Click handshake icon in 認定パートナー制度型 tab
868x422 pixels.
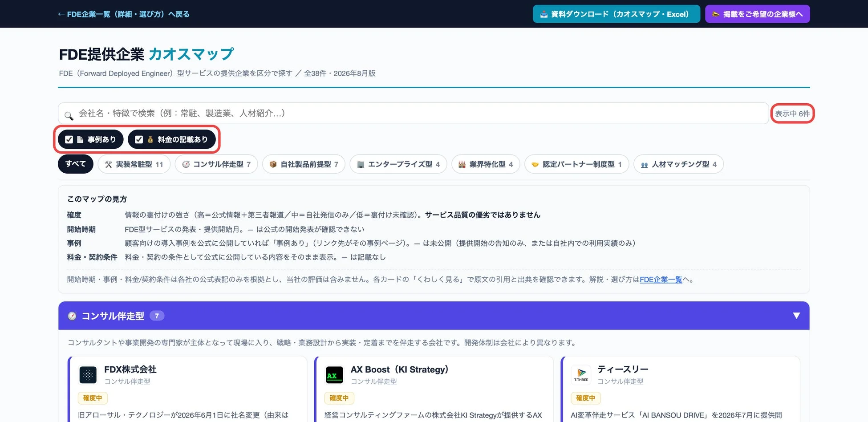pyautogui.click(x=535, y=164)
